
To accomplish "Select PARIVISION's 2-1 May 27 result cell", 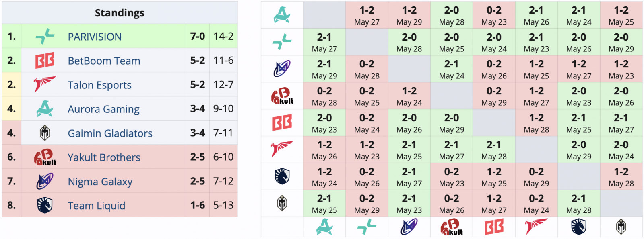I will click(324, 42).
